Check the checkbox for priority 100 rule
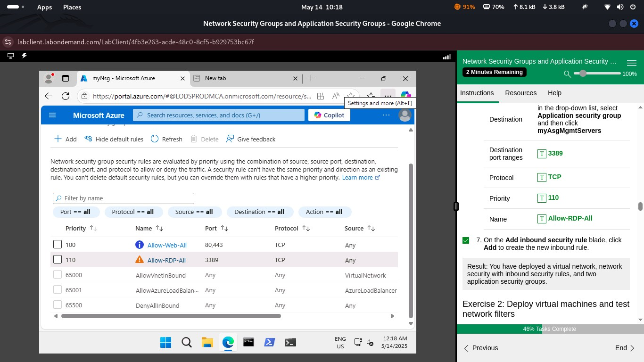644x362 pixels. tap(58, 244)
